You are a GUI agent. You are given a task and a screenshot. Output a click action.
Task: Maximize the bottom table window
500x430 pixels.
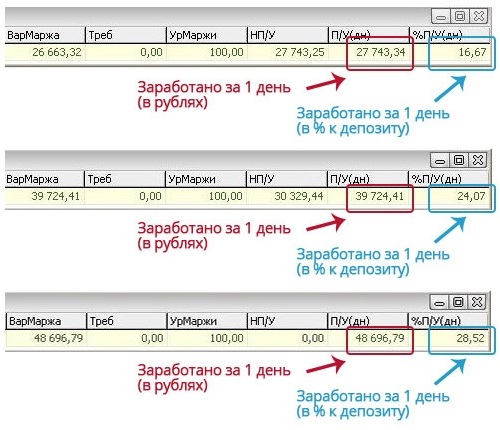(458, 302)
